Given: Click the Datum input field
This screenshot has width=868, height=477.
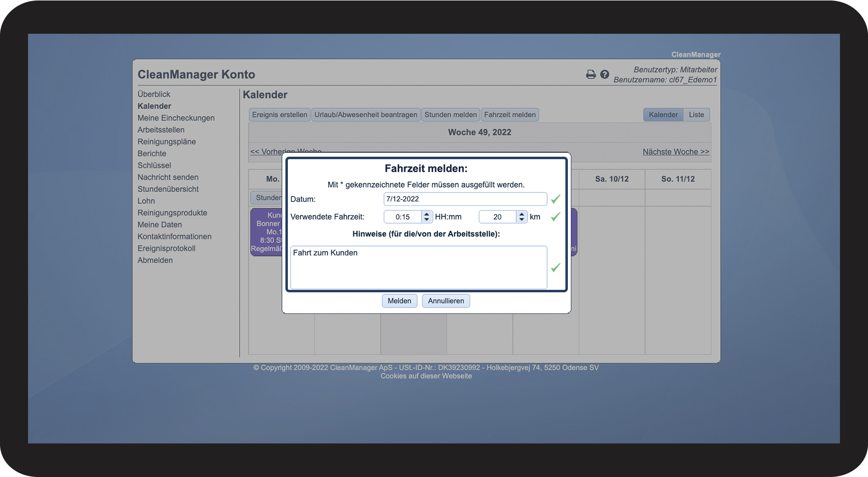Looking at the screenshot, I should pos(465,199).
